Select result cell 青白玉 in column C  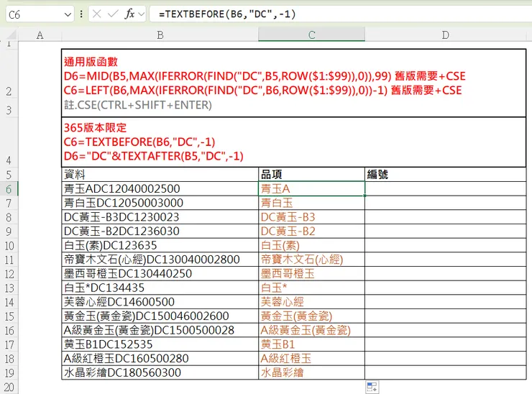[x=311, y=203]
